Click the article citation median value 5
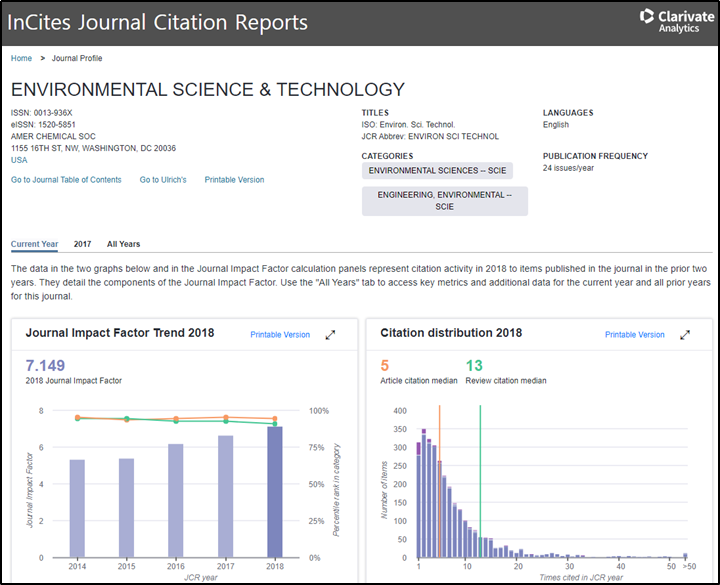 click(384, 366)
